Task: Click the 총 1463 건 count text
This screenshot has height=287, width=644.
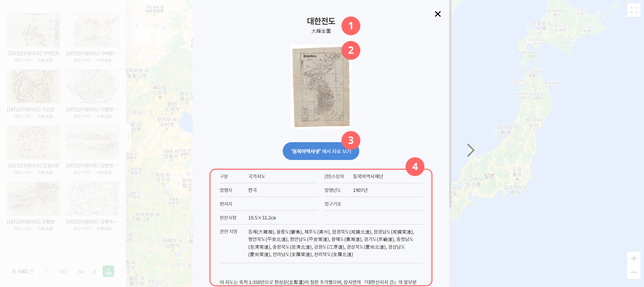Action: [23, 272]
